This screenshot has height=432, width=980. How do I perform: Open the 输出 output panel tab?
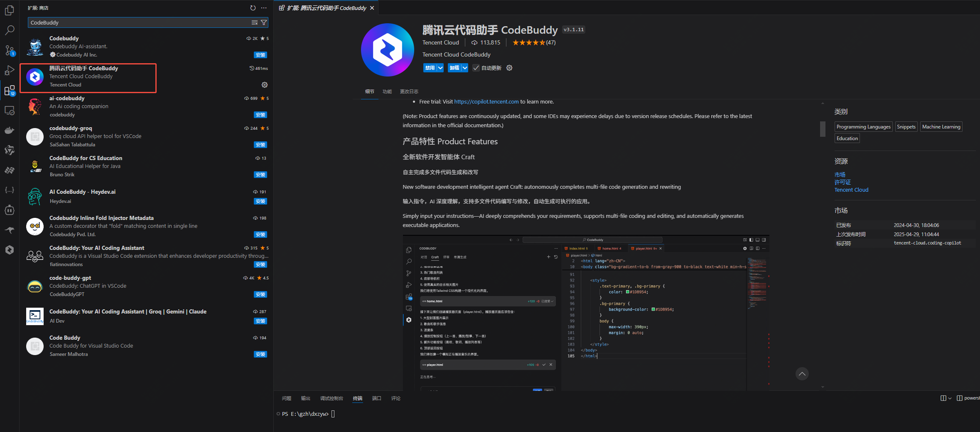click(306, 398)
